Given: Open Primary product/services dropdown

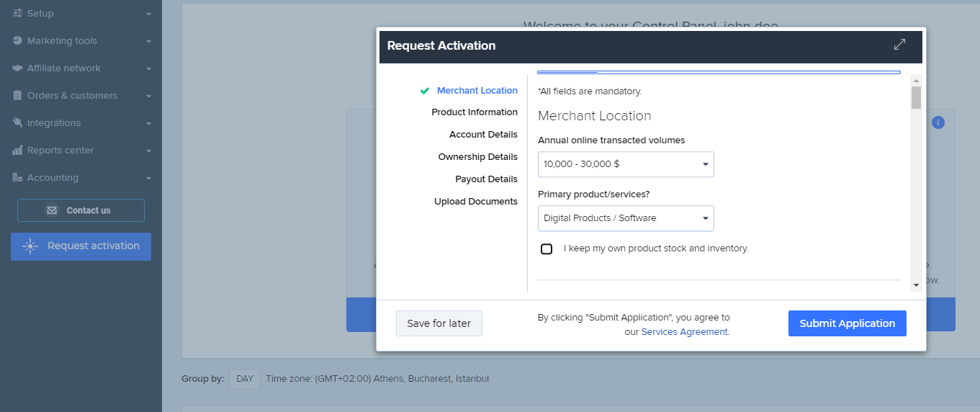Looking at the screenshot, I should point(626,218).
